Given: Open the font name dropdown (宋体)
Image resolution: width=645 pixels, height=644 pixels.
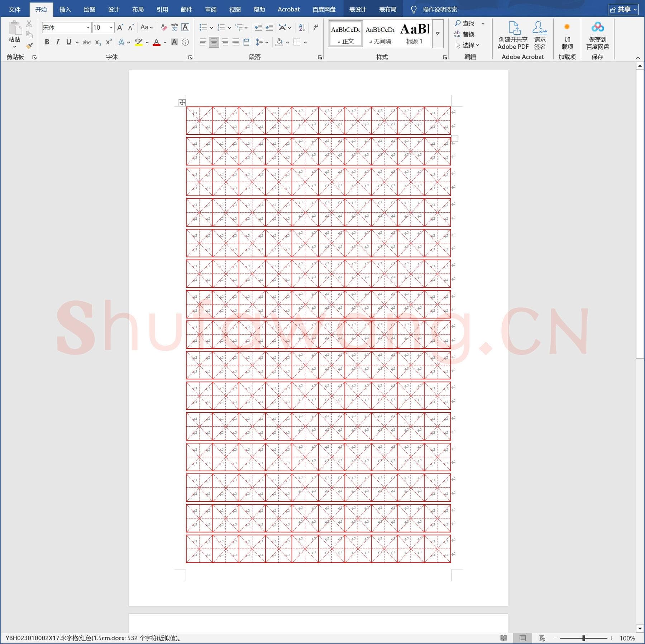Looking at the screenshot, I should point(88,28).
